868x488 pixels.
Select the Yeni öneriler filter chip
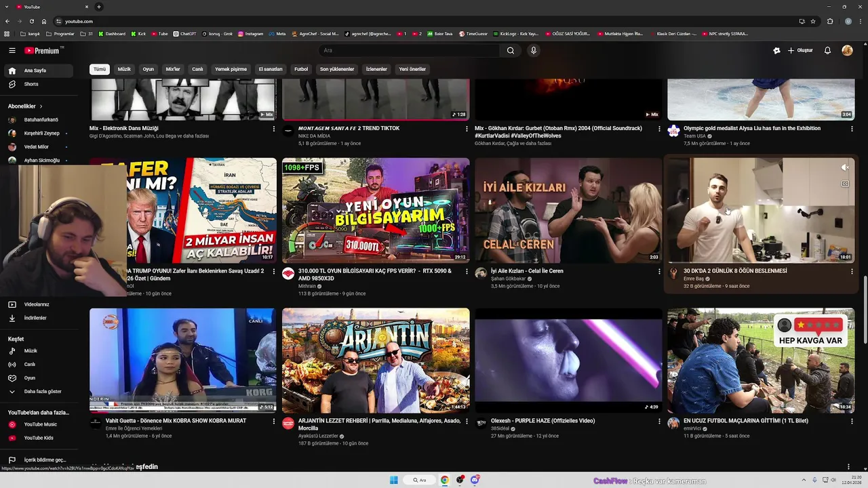[x=412, y=69]
